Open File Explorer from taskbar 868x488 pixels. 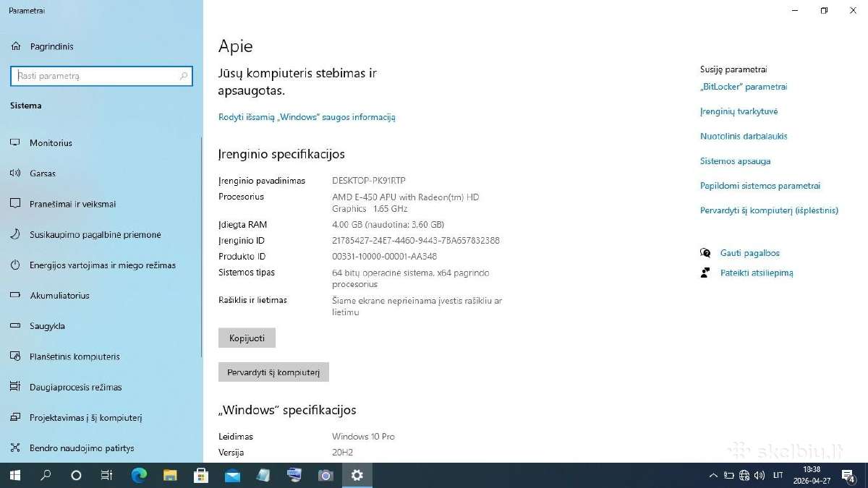pos(170,475)
